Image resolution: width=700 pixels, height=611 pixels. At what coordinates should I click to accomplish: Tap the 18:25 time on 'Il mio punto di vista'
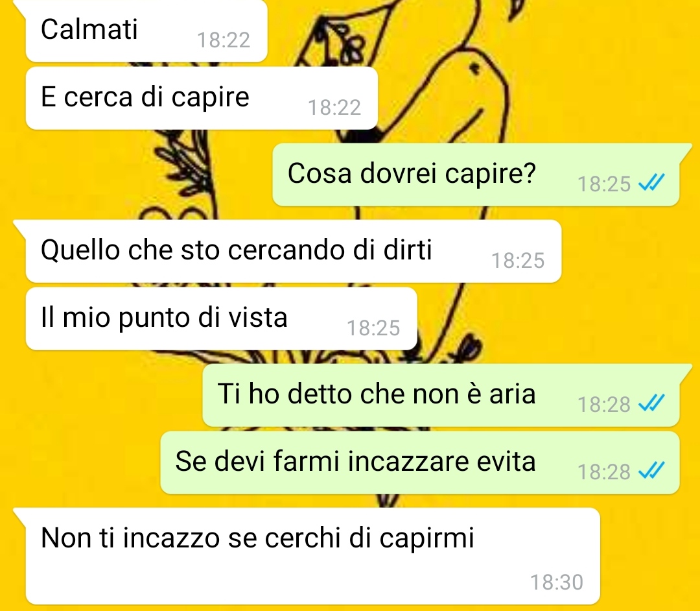pyautogui.click(x=374, y=328)
